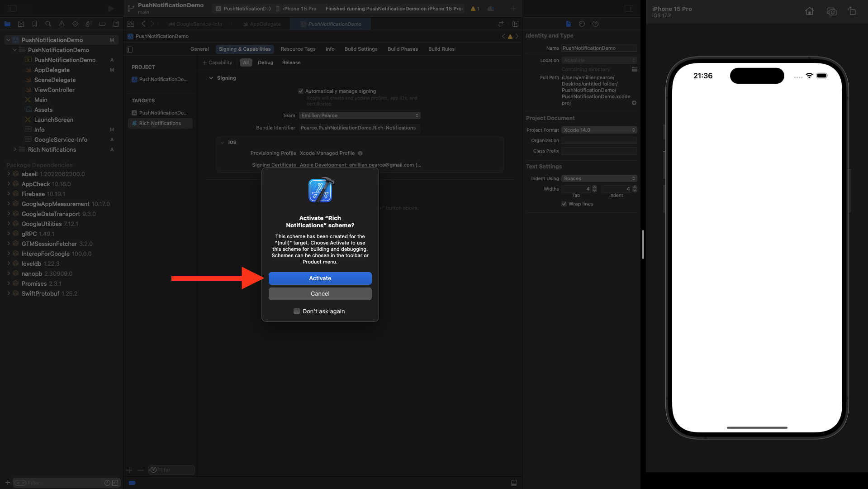Toggle the "Wrap lines" checkbox
The image size is (868, 489).
[564, 204]
